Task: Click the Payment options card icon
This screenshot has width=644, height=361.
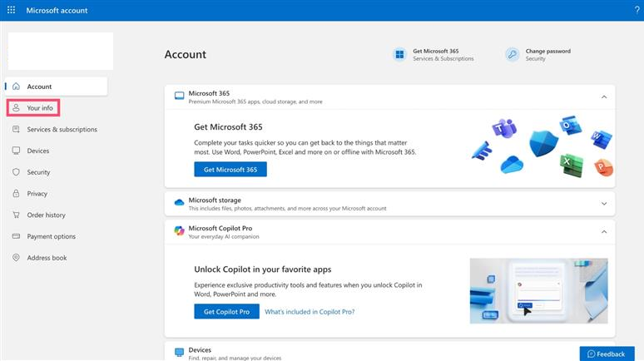Action: (x=16, y=235)
